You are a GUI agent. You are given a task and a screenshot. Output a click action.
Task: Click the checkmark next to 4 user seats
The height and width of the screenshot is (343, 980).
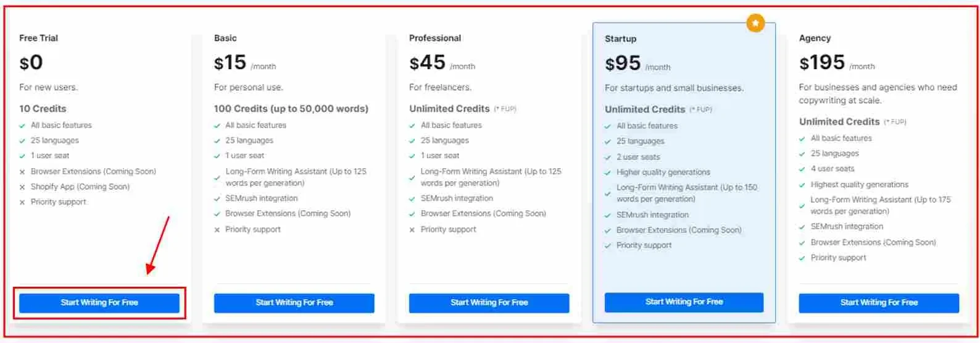click(802, 169)
